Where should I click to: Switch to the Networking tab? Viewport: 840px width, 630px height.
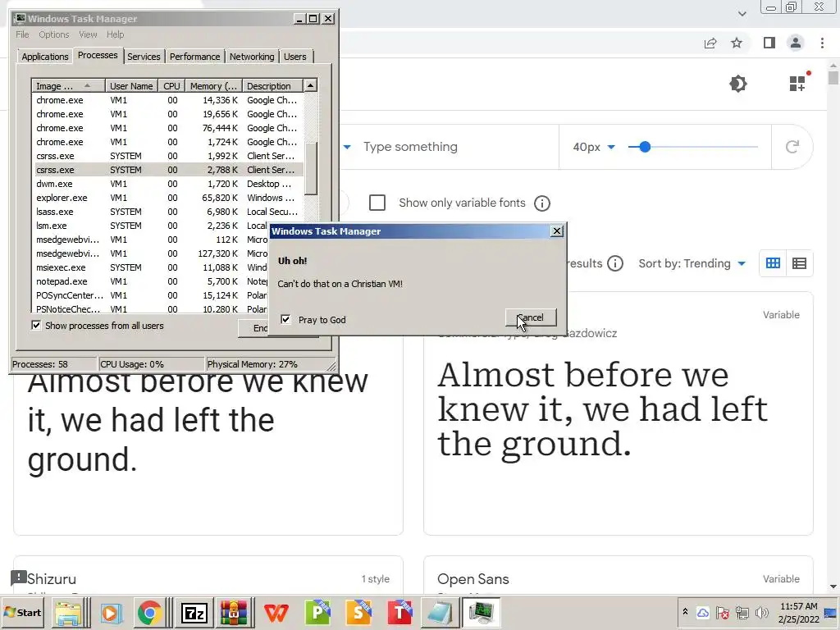coord(252,57)
